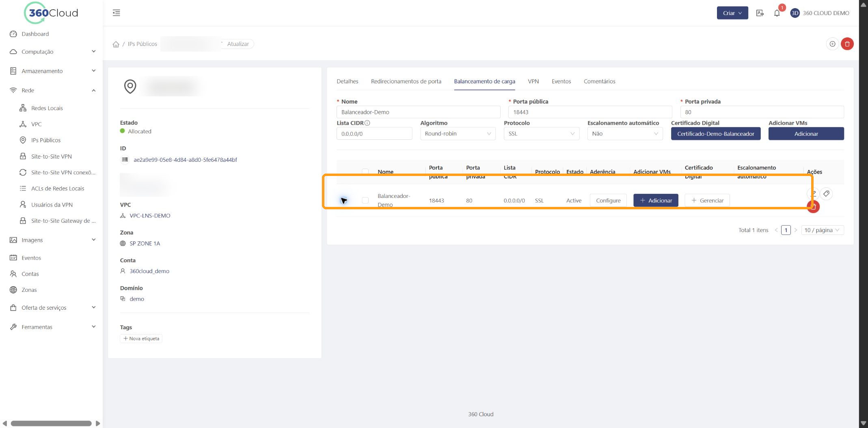Image resolution: width=868 pixels, height=428 pixels.
Task: Collapse the Rede sidebar menu
Action: point(53,90)
